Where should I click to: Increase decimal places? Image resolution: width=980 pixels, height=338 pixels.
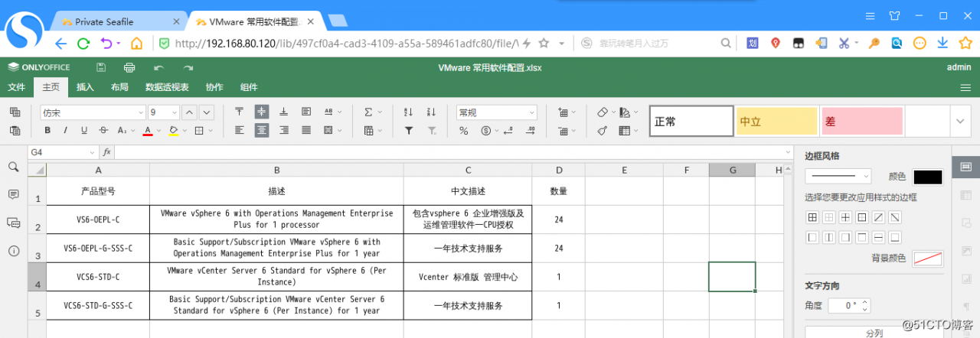(x=529, y=131)
